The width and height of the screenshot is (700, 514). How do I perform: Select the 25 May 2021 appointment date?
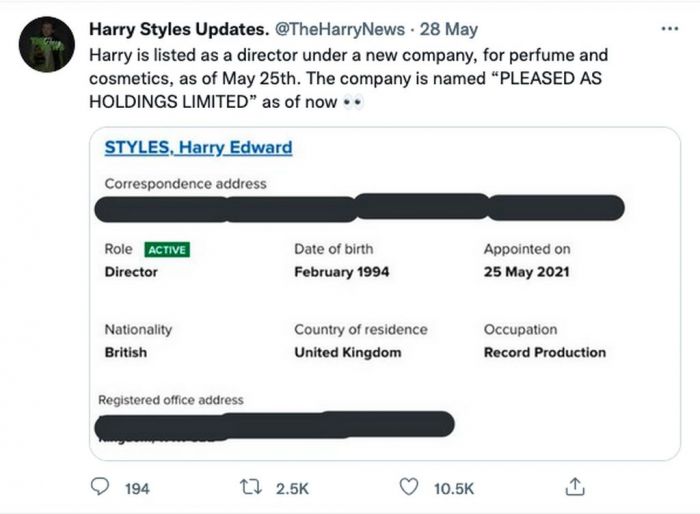coord(526,272)
